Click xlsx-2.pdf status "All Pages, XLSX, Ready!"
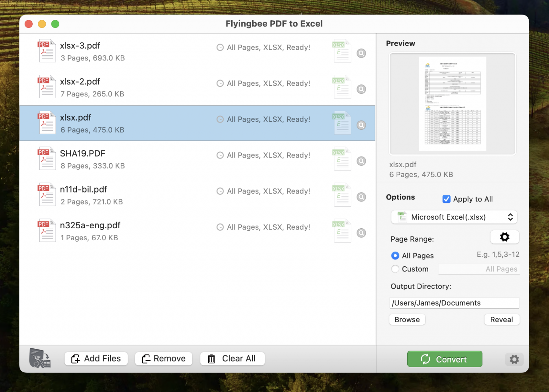549x392 pixels. click(x=269, y=83)
